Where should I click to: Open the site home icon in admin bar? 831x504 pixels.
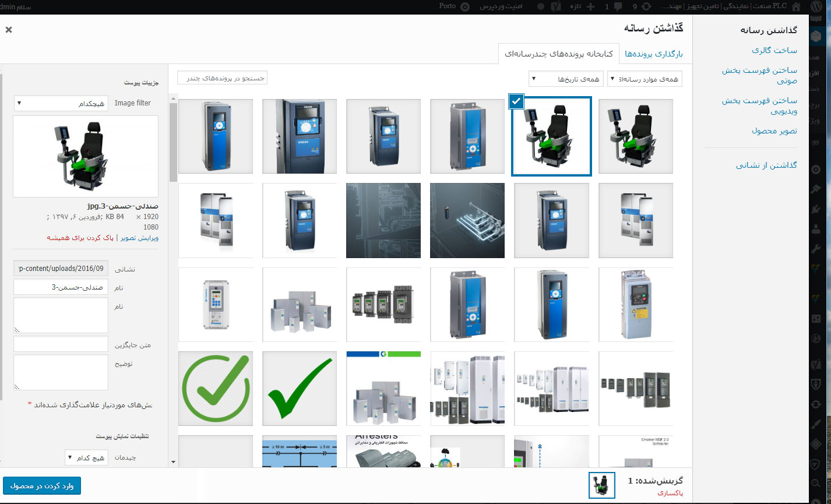point(796,6)
